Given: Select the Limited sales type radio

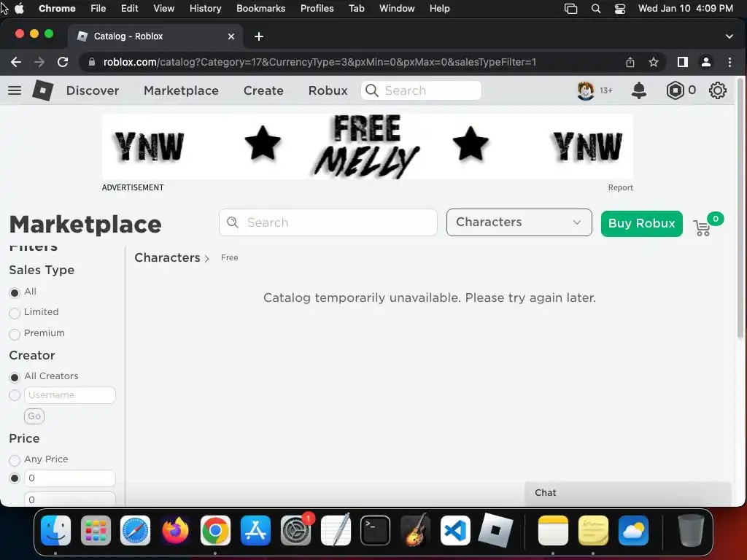Looking at the screenshot, I should pyautogui.click(x=15, y=313).
